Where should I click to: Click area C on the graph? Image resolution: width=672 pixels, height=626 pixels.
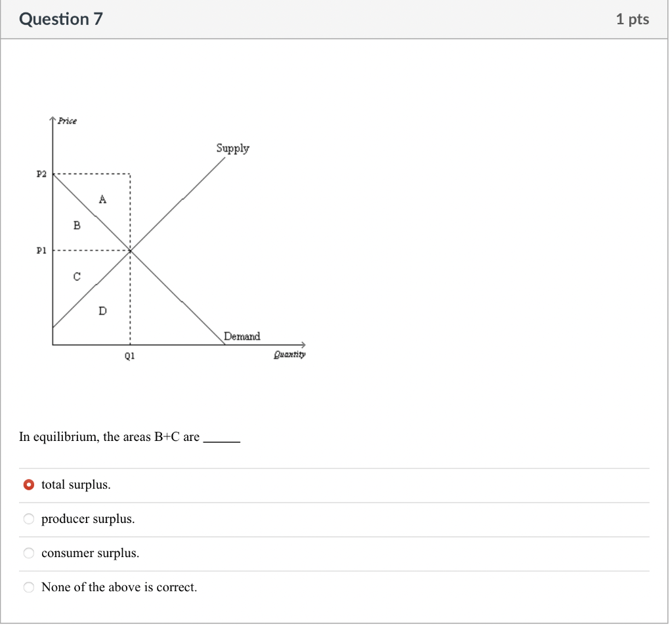[x=77, y=276]
